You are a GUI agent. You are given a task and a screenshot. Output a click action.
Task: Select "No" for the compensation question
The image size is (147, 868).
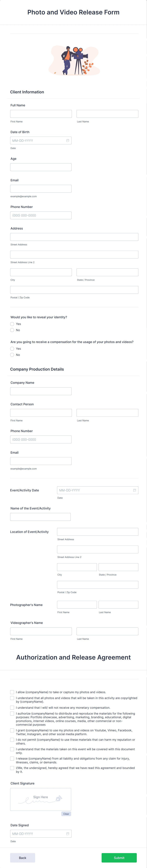(12, 355)
